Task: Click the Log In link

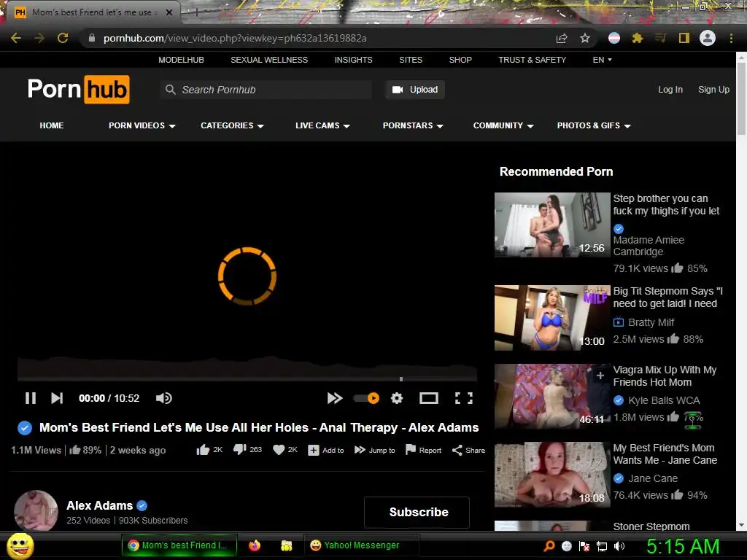Action: 670,90
